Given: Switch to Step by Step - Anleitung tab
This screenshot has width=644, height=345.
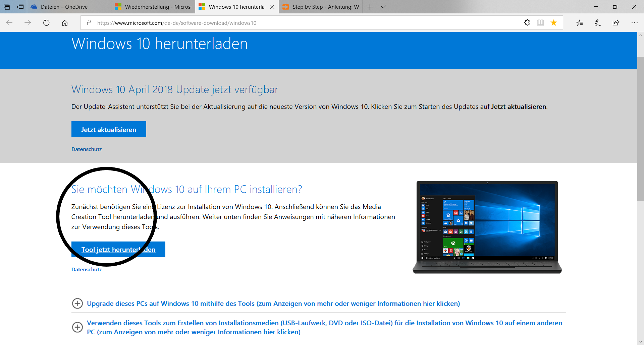Looking at the screenshot, I should click(x=321, y=7).
